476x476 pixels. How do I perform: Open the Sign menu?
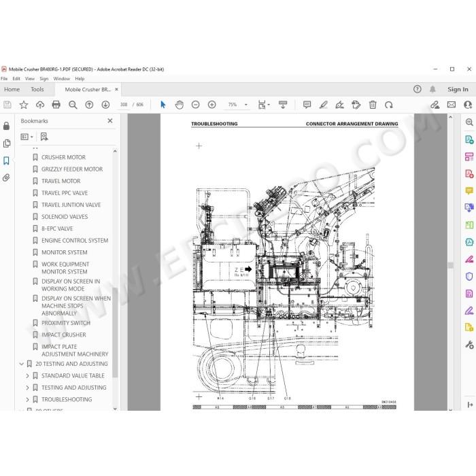point(44,79)
